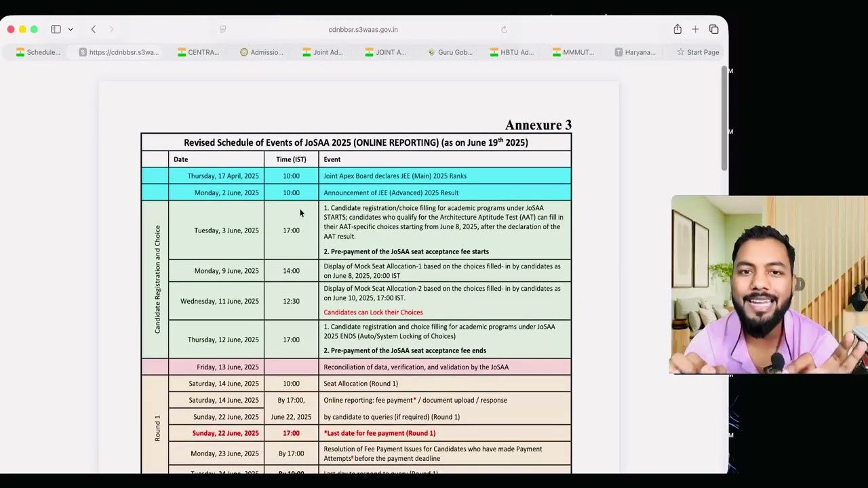Click the '12:30' time cell
This screenshot has width=868, height=488.
point(291,301)
